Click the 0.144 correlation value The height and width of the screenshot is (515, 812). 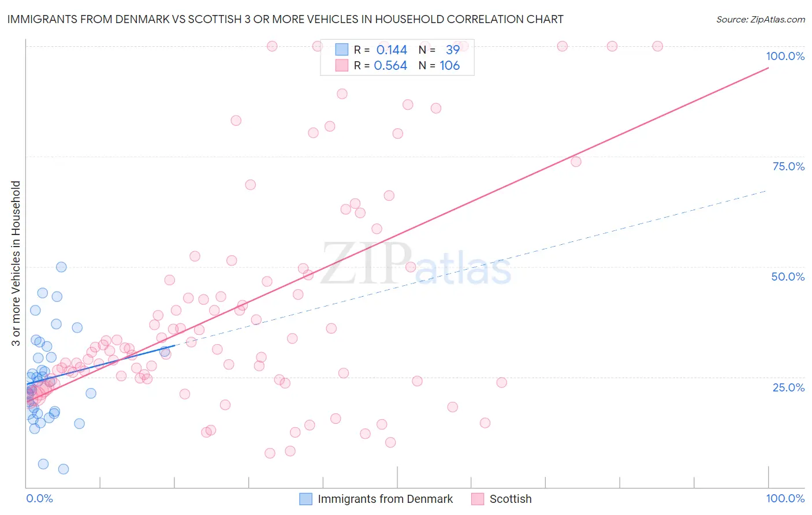(392, 50)
